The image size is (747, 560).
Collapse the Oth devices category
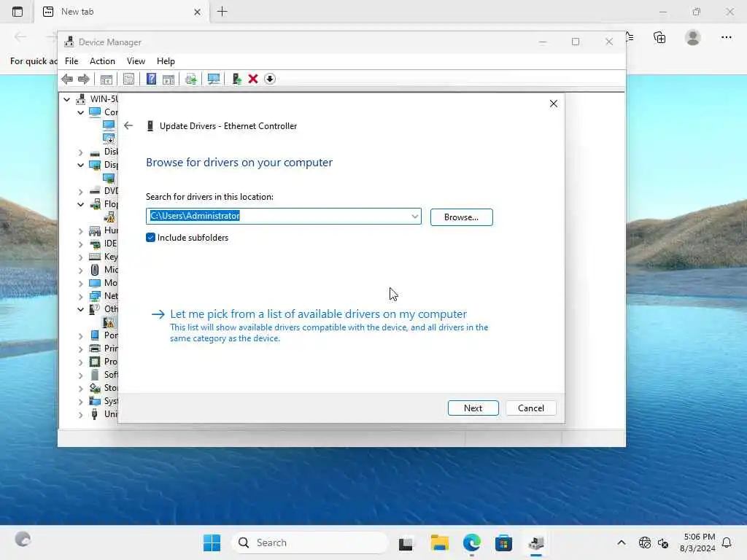click(x=80, y=309)
